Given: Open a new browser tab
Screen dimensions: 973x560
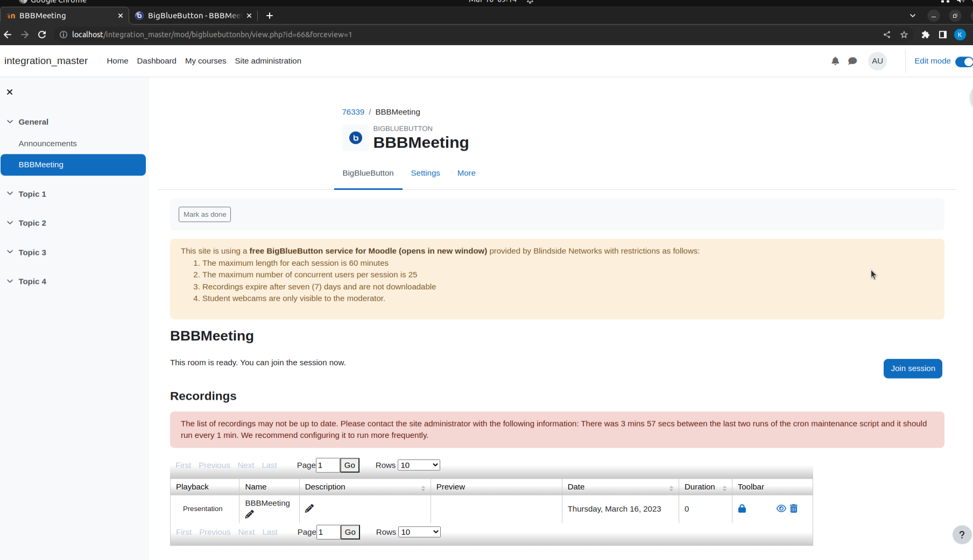Looking at the screenshot, I should click(x=270, y=16).
